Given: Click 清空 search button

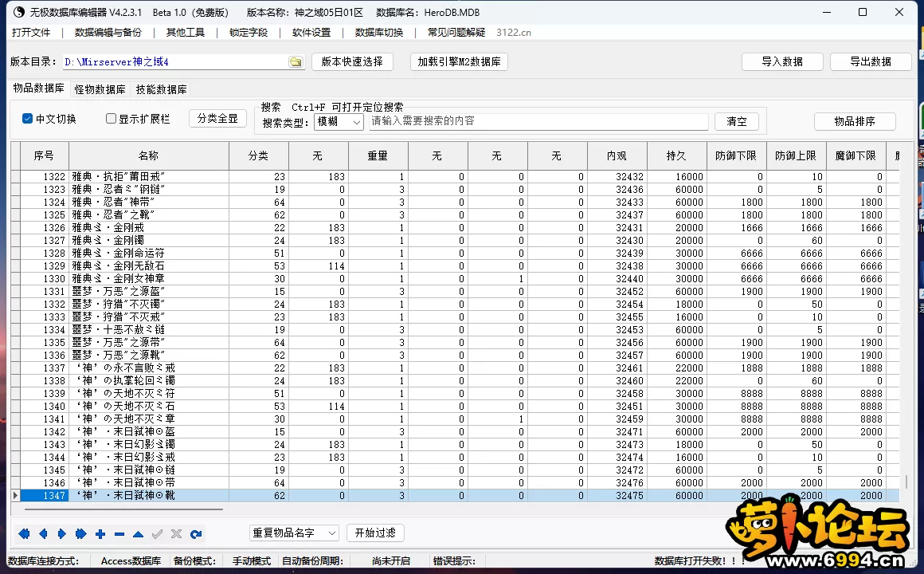Looking at the screenshot, I should [x=737, y=121].
